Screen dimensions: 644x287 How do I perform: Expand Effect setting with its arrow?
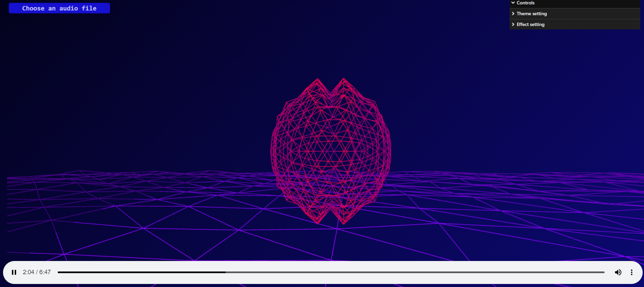point(513,24)
